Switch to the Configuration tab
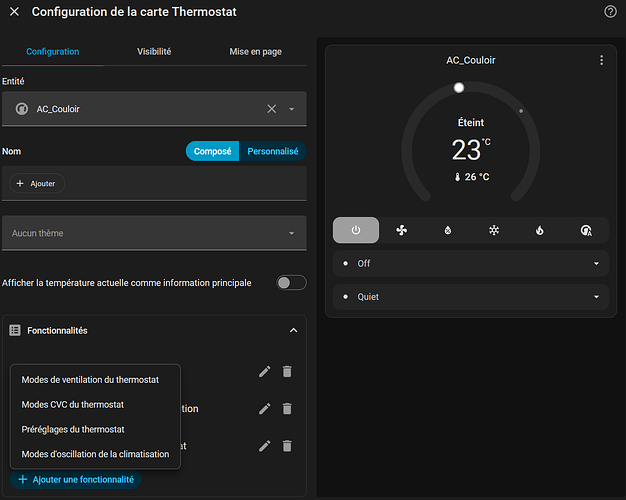The height and width of the screenshot is (500, 626). click(x=53, y=52)
